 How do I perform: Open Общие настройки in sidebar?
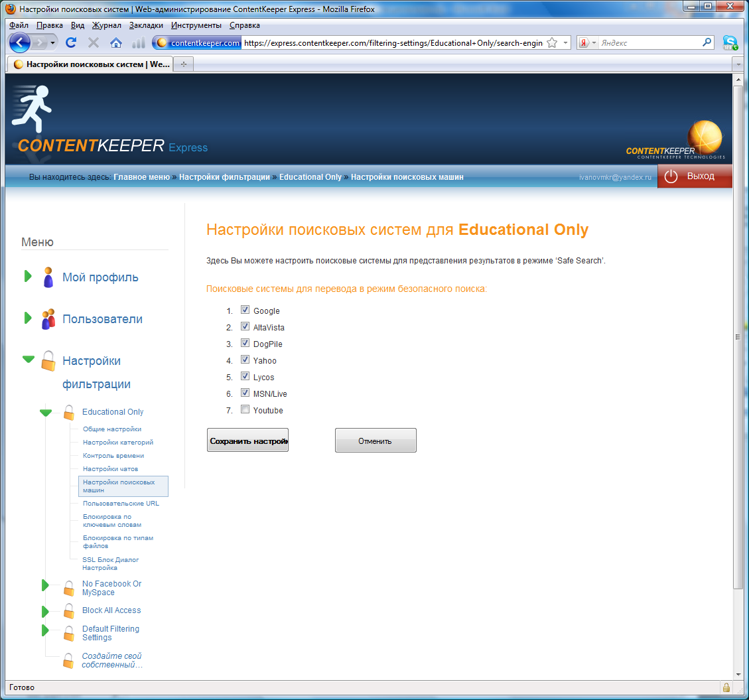[x=111, y=429]
